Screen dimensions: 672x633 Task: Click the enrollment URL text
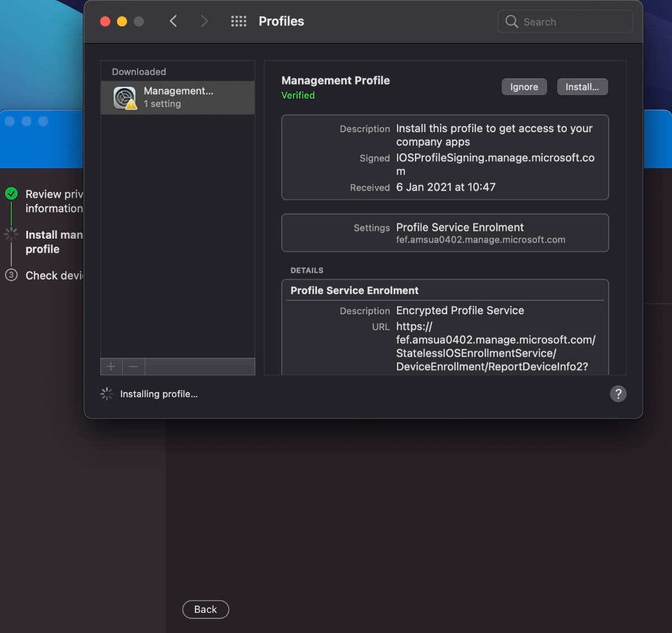(x=496, y=346)
